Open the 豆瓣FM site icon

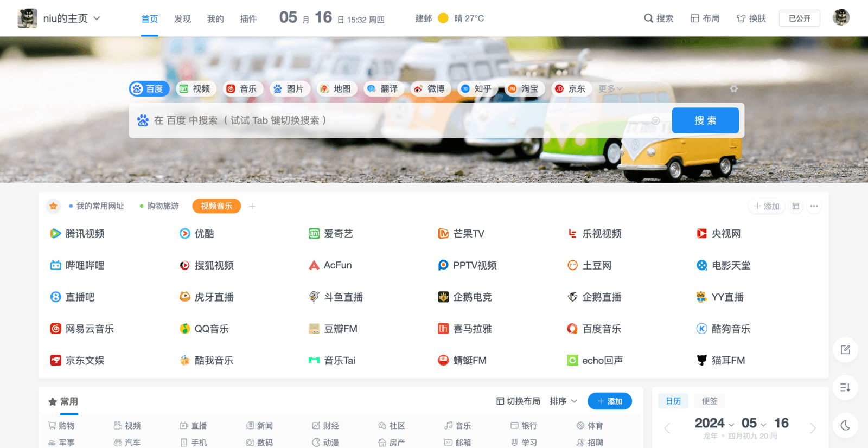tap(314, 329)
